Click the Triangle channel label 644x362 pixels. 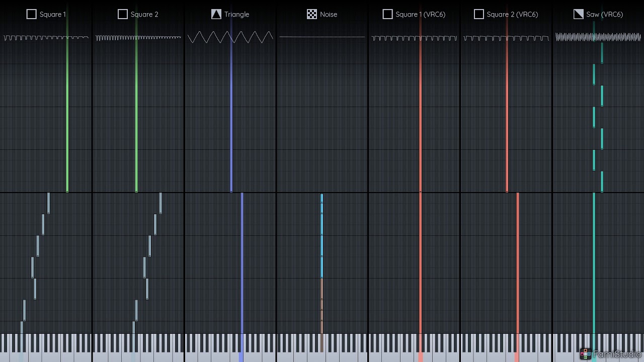(x=237, y=14)
